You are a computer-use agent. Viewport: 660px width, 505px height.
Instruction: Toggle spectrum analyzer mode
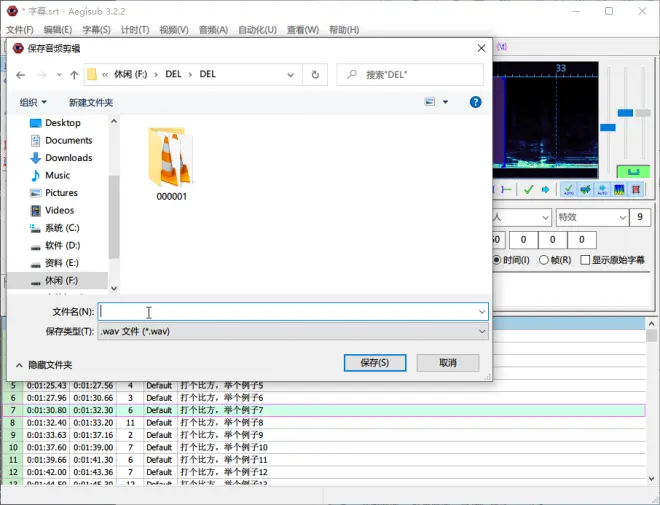(619, 190)
